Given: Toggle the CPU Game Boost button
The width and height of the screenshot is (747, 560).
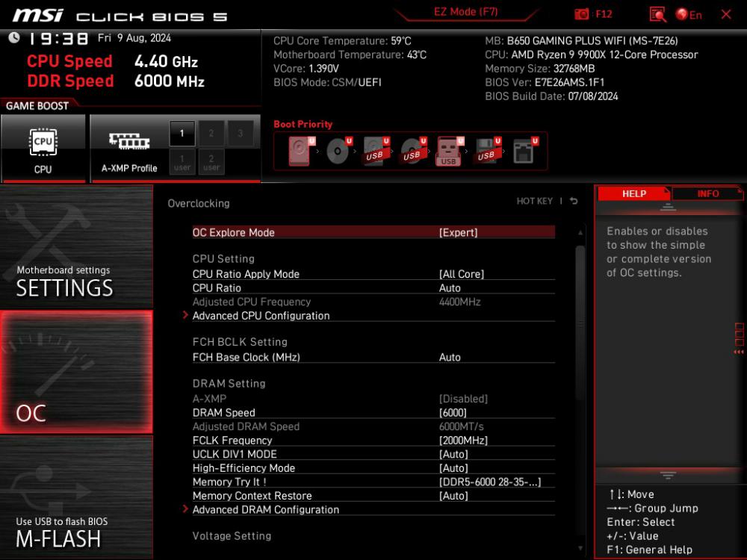Looking at the screenshot, I should click(x=43, y=149).
